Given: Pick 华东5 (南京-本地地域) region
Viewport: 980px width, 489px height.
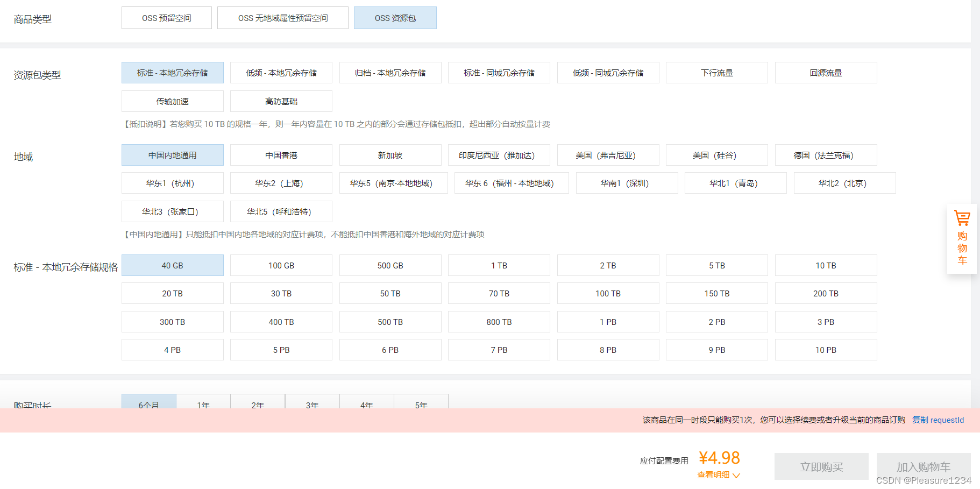Looking at the screenshot, I should tap(394, 183).
